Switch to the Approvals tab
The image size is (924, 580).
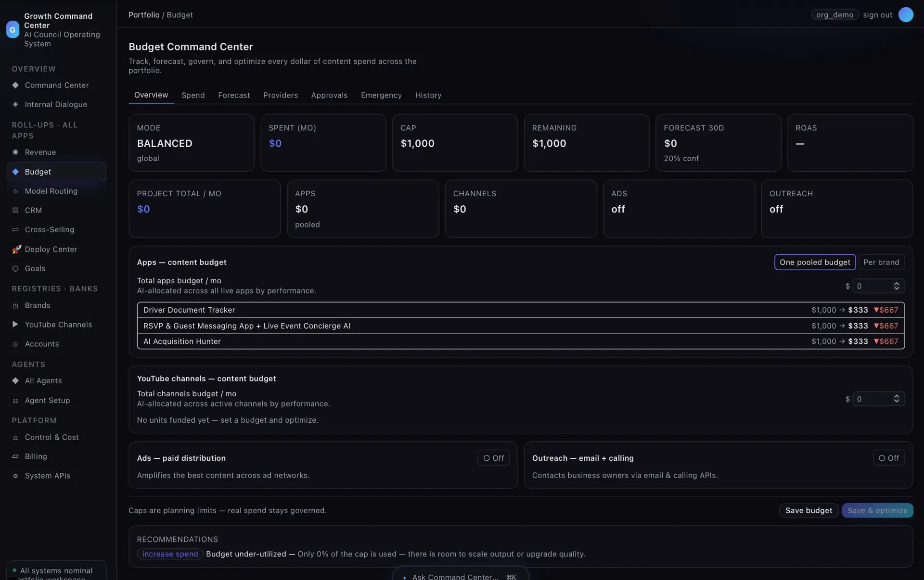pos(329,95)
